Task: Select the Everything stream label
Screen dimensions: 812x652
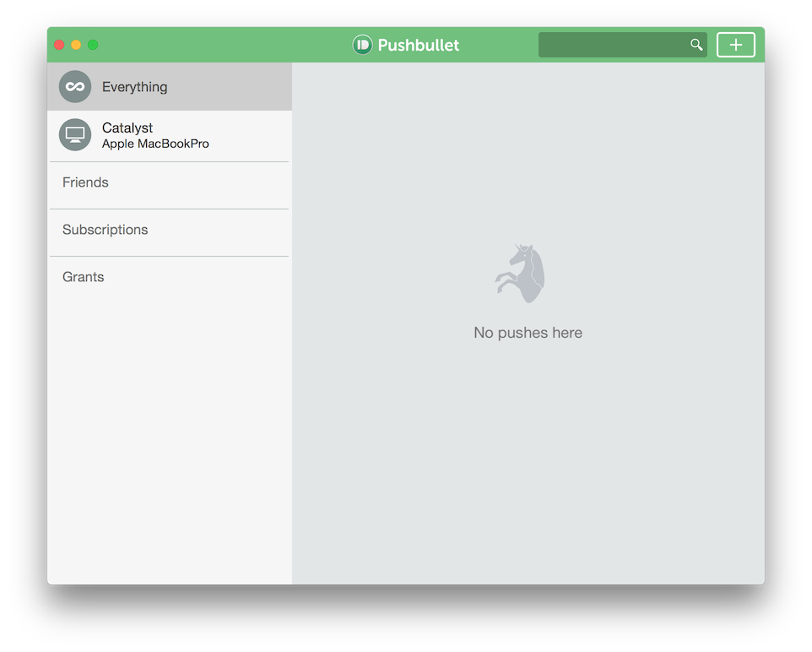Action: pyautogui.click(x=135, y=87)
